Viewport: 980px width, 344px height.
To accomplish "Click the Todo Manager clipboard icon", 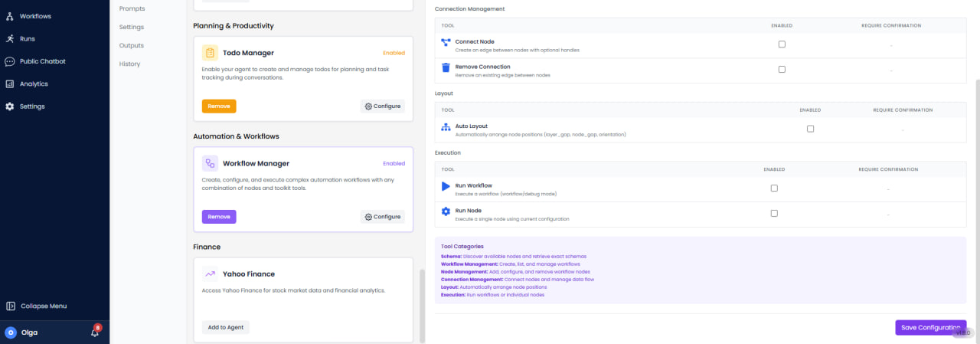I will [210, 53].
